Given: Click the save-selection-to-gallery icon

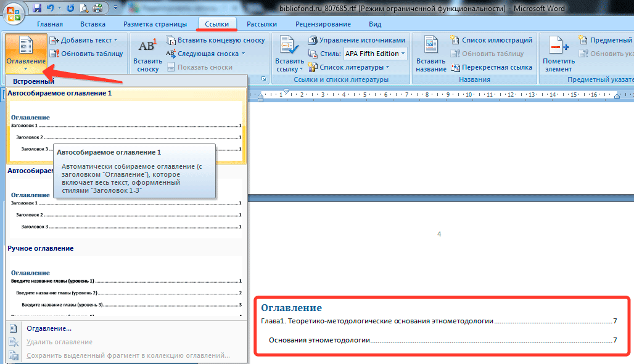Looking at the screenshot, I should (x=14, y=355).
